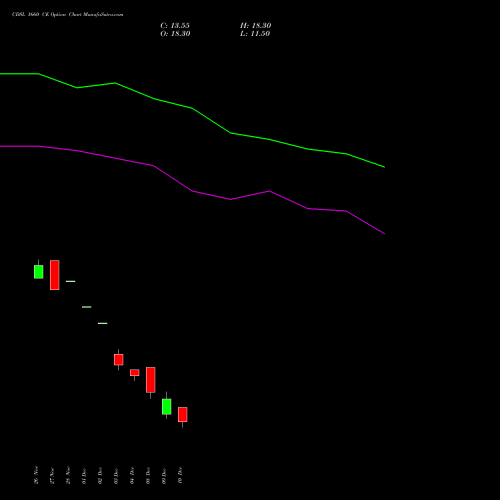
Task: Click the chart title text at top left
Action: pos(68,15)
